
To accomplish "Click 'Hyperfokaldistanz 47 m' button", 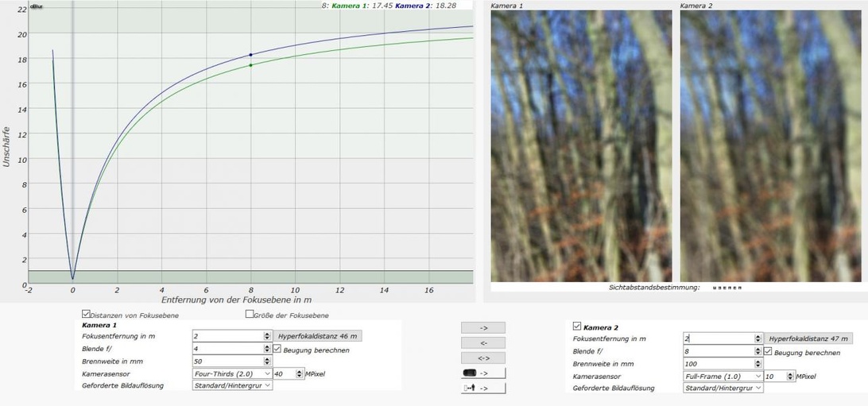I will click(808, 338).
